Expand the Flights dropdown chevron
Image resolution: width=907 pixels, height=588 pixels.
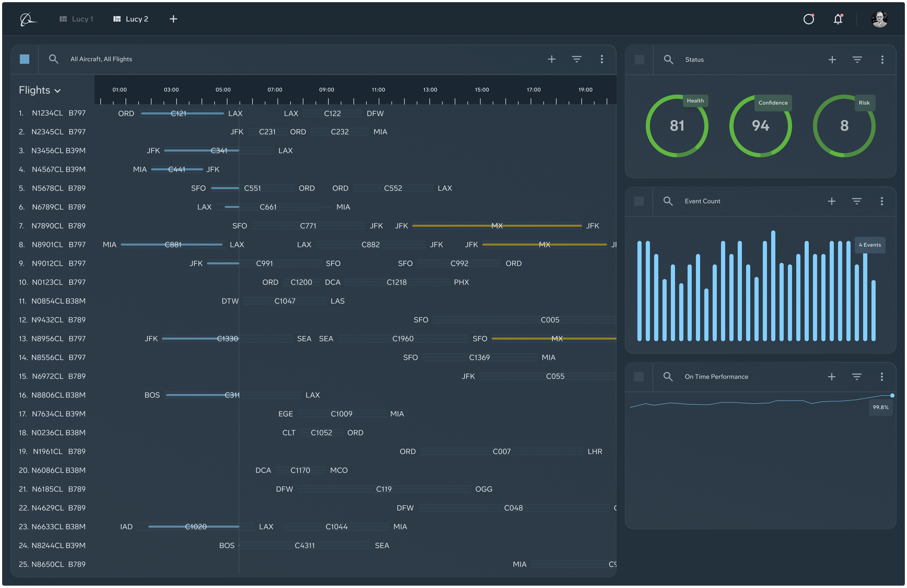point(58,91)
